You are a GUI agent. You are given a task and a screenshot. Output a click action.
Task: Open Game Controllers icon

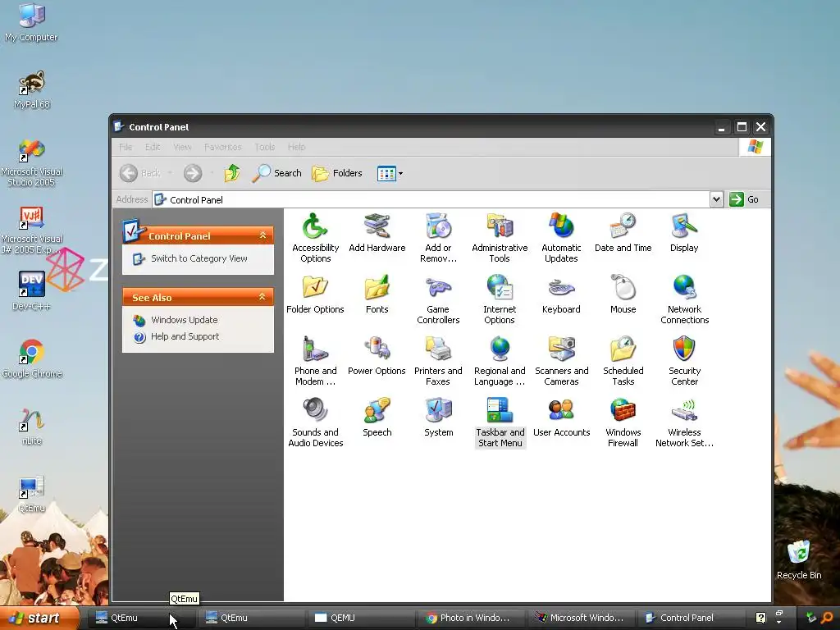coord(438,299)
